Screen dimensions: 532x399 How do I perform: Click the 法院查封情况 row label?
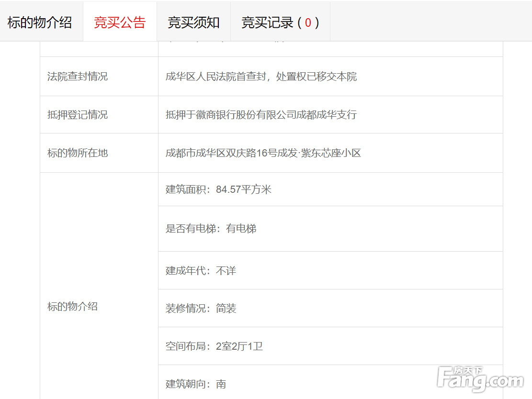(x=78, y=77)
